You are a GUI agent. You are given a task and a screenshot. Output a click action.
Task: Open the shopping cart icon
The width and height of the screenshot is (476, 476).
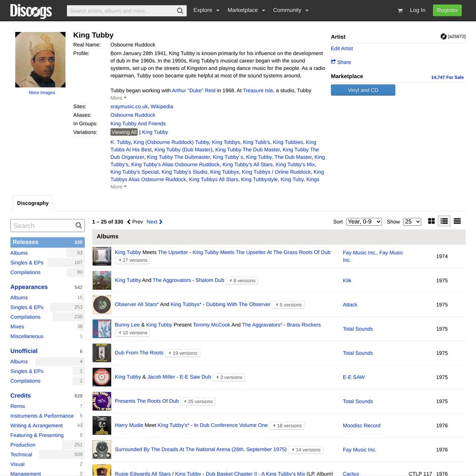coord(400,10)
